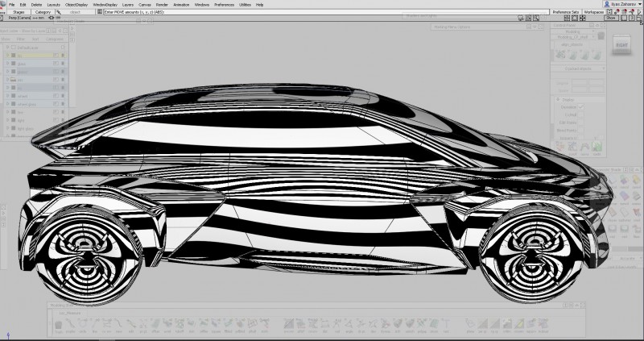This screenshot has height=341, width=644.
Task: Open the File menu
Action: point(12,5)
